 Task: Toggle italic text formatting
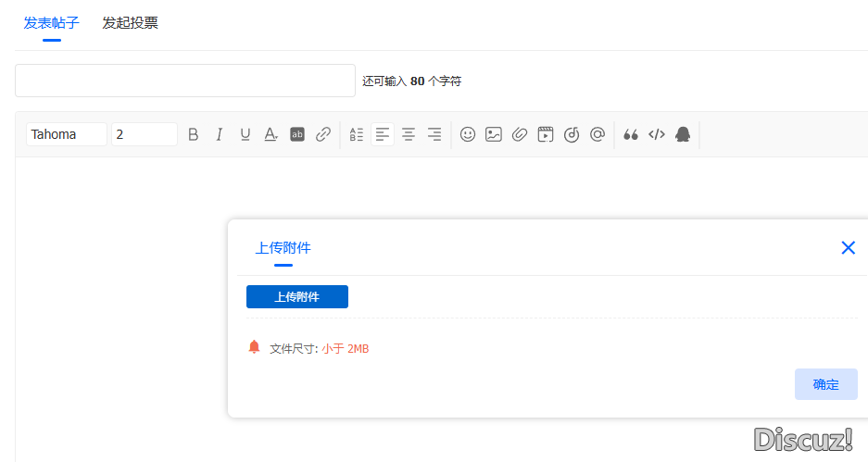pos(220,134)
